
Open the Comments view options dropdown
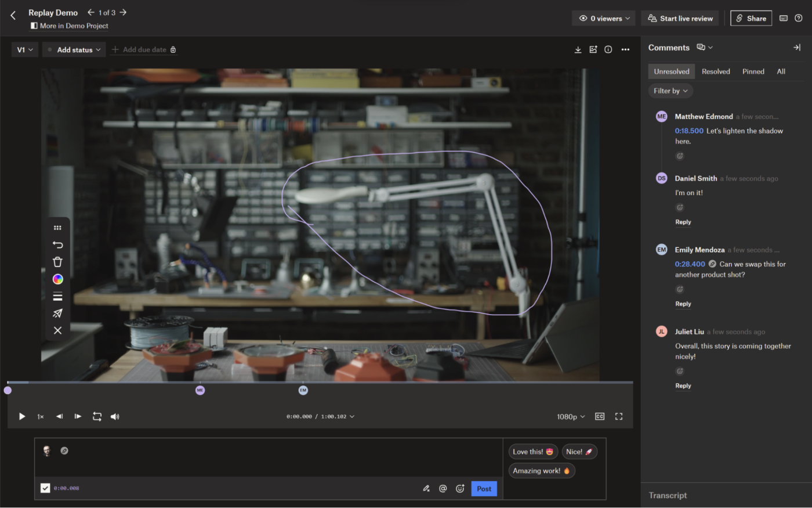pyautogui.click(x=705, y=48)
